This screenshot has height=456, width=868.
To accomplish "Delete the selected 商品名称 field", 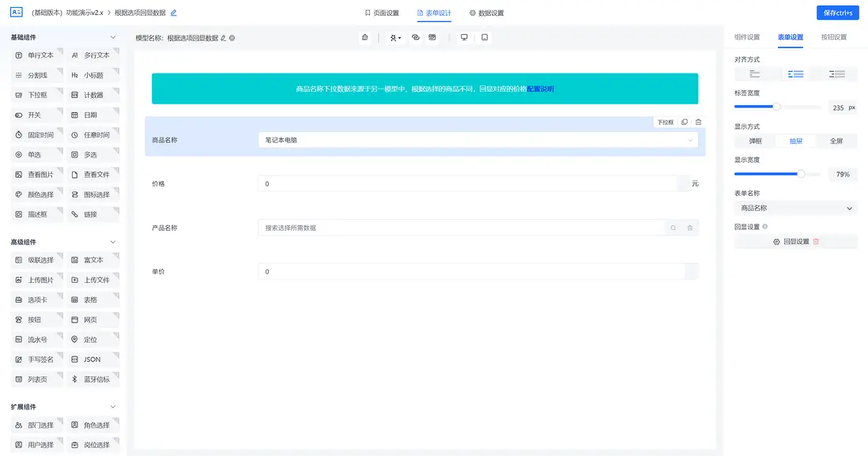I will [x=699, y=122].
